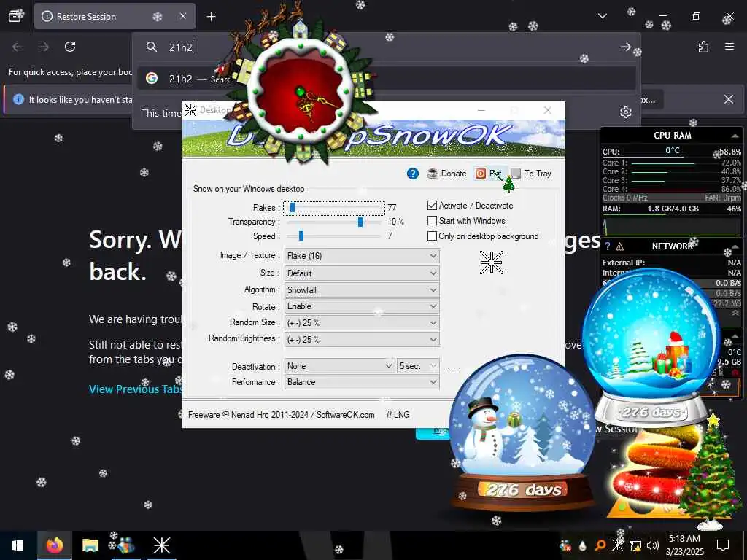
Task: Exit DesktopSnowOK using the Exit button
Action: [x=488, y=174]
